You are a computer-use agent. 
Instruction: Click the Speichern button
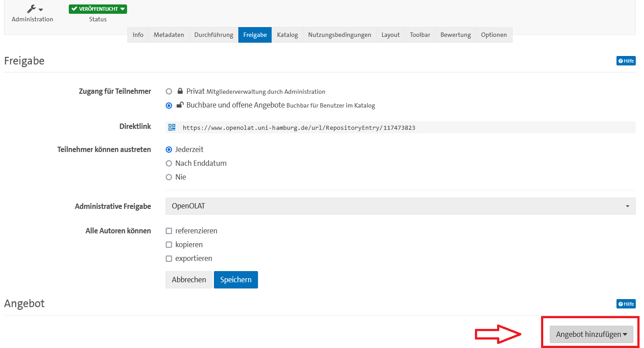[x=236, y=280]
